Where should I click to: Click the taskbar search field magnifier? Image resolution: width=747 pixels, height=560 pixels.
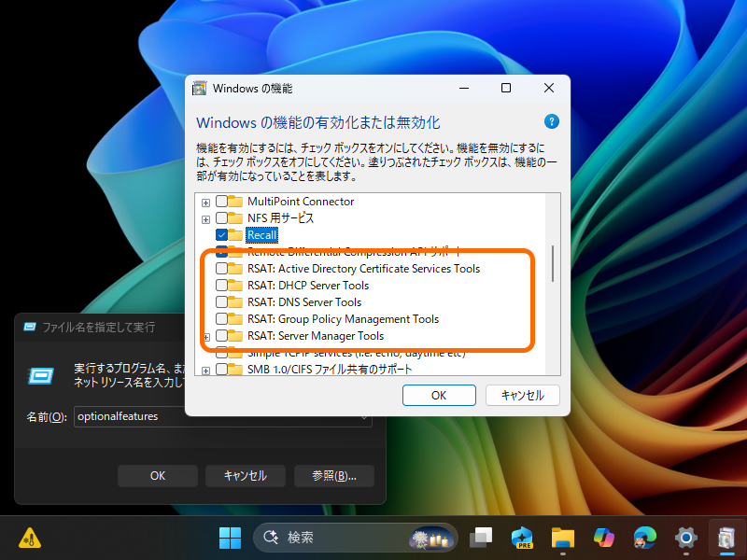click(x=271, y=538)
